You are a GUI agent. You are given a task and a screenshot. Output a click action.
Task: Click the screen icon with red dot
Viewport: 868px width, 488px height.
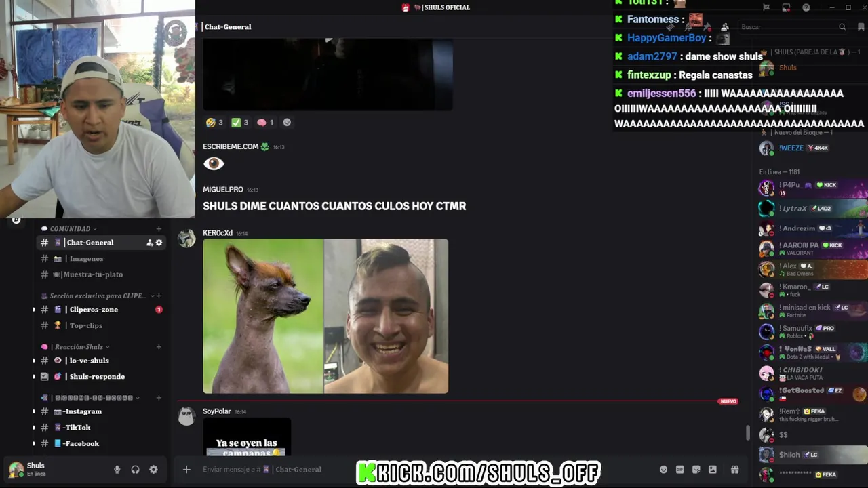click(x=786, y=7)
